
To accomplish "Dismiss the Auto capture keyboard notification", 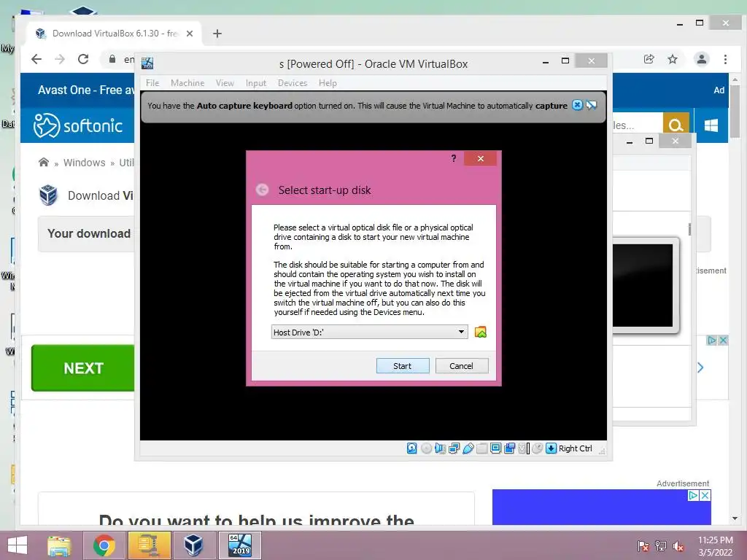I will 578,105.
